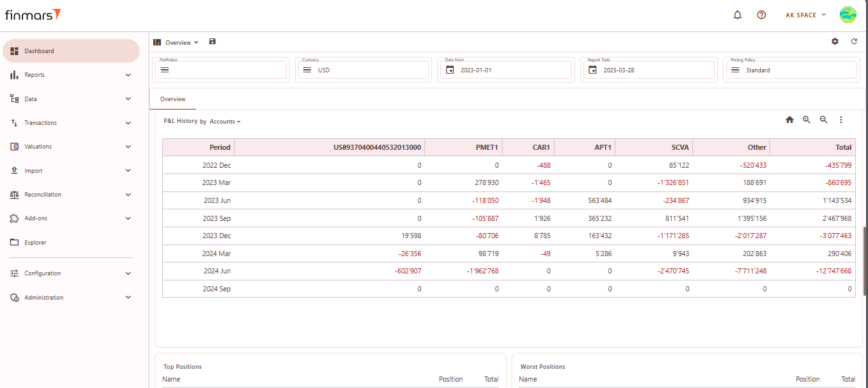Select the Overview tab
868x388 pixels.
[x=173, y=99]
